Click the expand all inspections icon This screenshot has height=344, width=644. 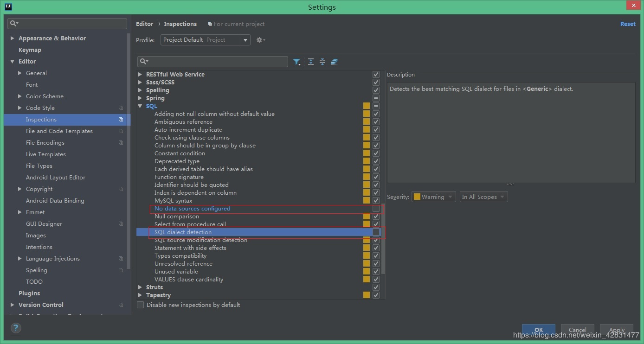tap(311, 62)
